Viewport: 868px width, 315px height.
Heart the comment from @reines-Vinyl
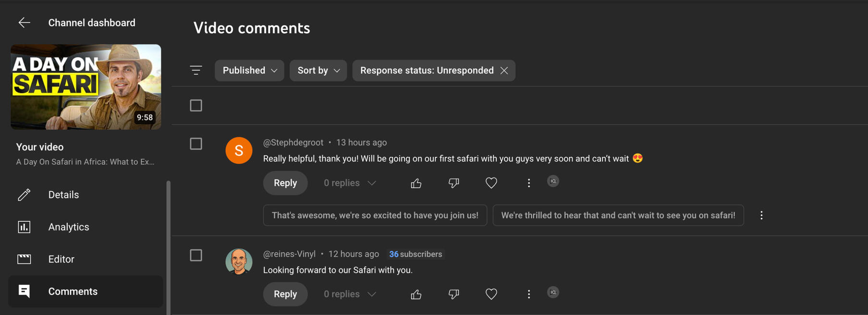(x=491, y=294)
